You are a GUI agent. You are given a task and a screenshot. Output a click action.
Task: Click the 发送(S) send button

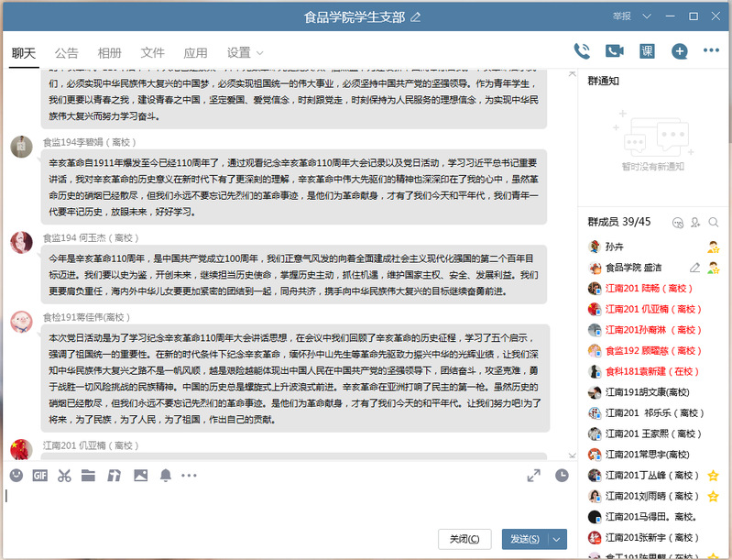point(525,540)
